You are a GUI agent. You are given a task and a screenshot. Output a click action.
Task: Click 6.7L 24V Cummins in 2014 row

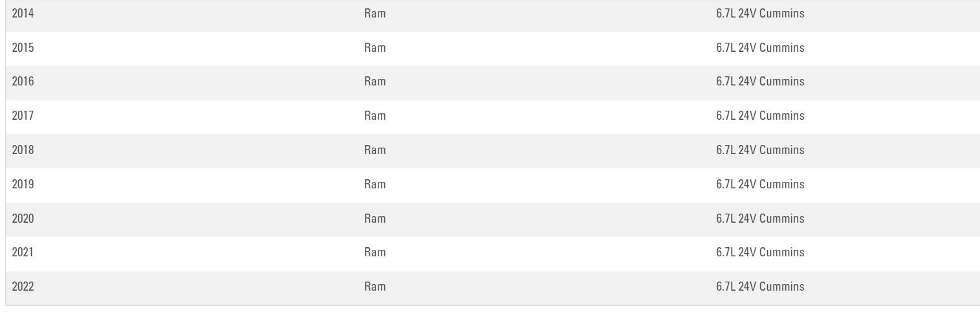click(760, 14)
